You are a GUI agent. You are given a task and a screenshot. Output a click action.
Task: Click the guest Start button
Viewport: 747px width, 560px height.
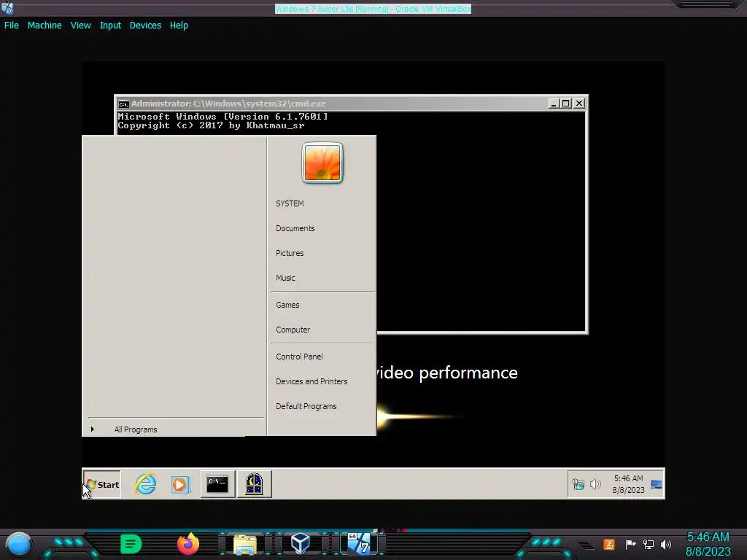point(102,484)
